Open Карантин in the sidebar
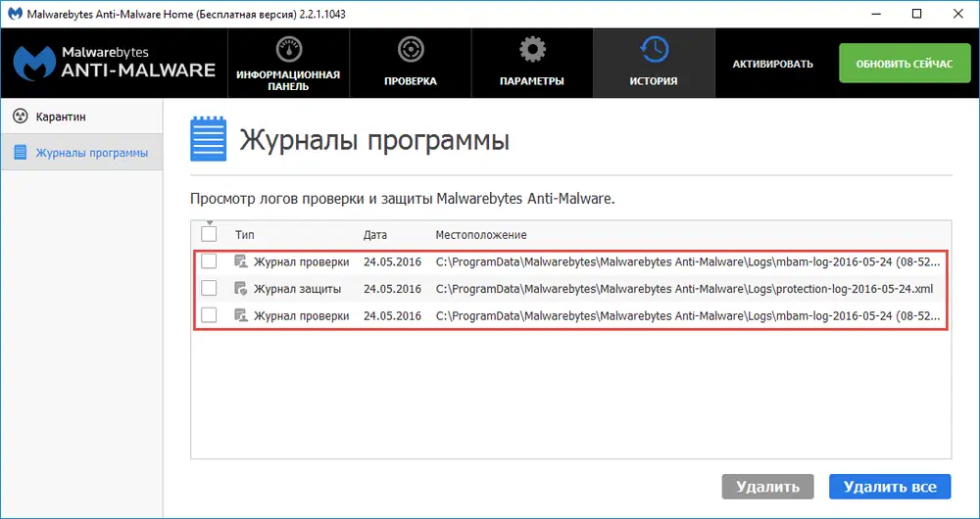 (x=81, y=117)
